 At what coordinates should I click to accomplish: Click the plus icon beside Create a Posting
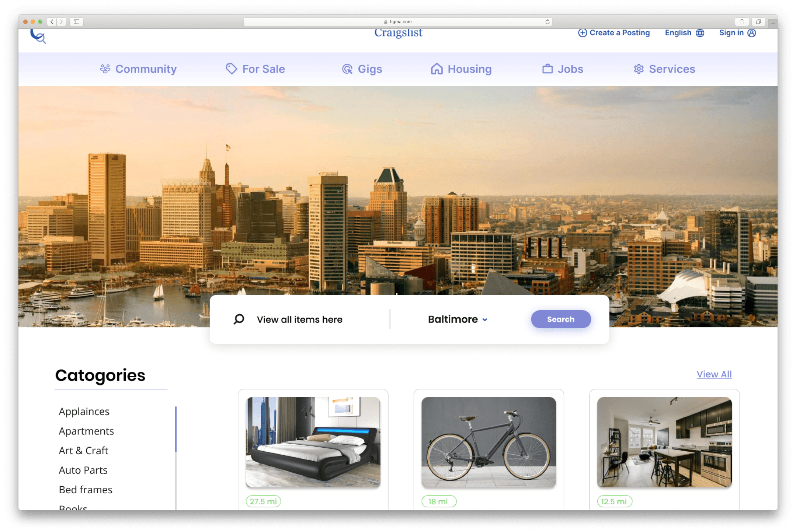coord(582,33)
